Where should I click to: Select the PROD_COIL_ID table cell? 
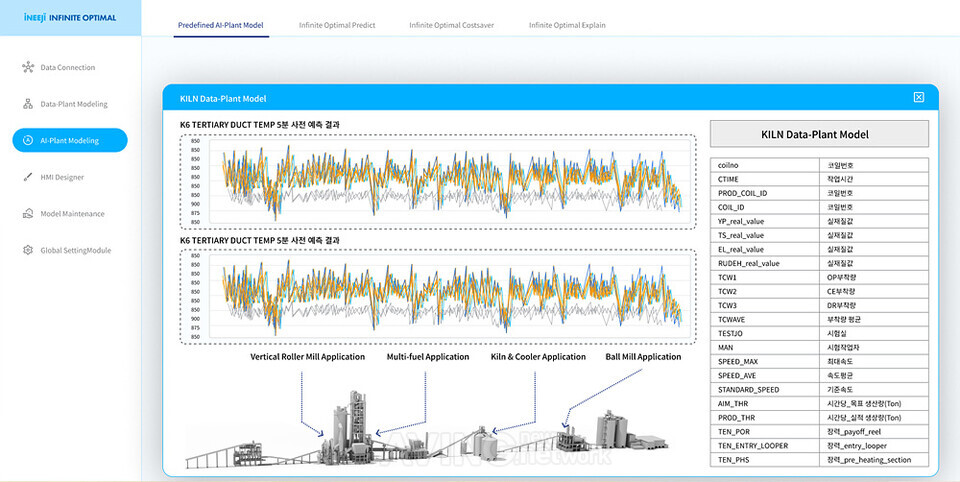(765, 194)
